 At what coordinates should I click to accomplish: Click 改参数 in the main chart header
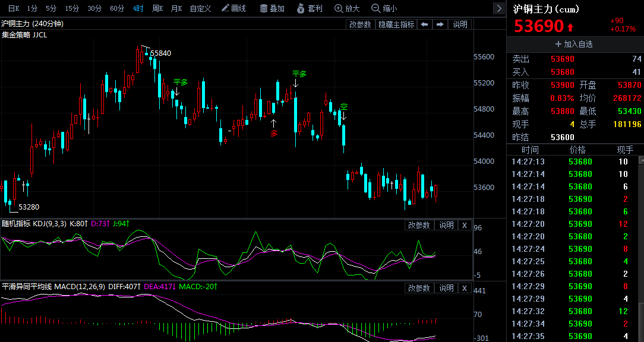point(360,24)
